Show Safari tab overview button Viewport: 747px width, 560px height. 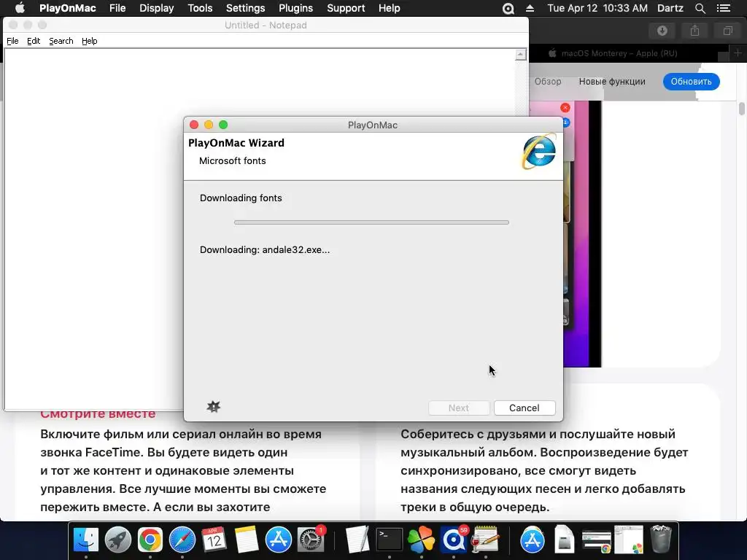(727, 31)
